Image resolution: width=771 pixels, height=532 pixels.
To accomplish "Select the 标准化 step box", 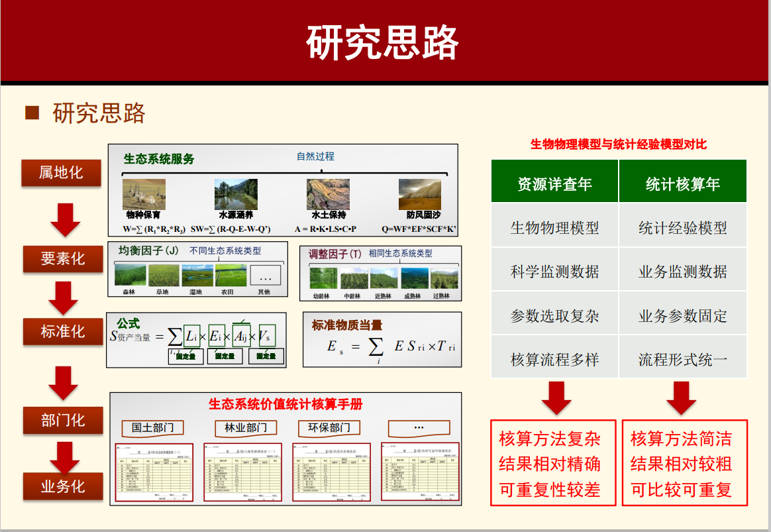I will [x=63, y=331].
